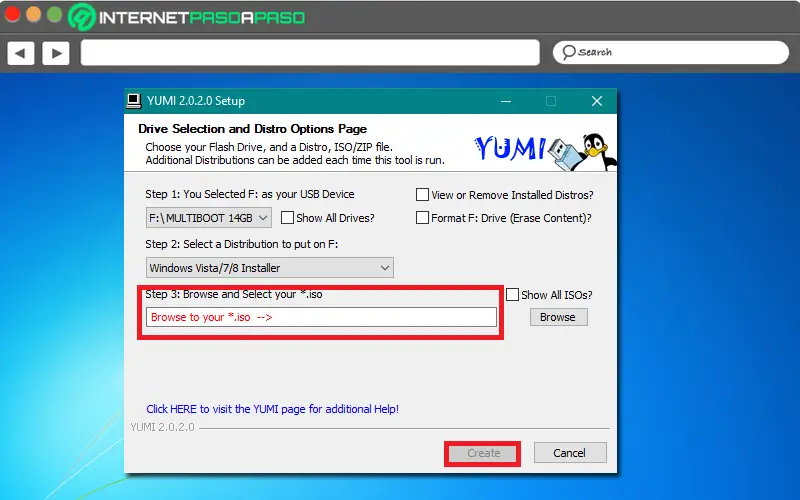Click the maximize button of YUMI Setup

point(551,101)
